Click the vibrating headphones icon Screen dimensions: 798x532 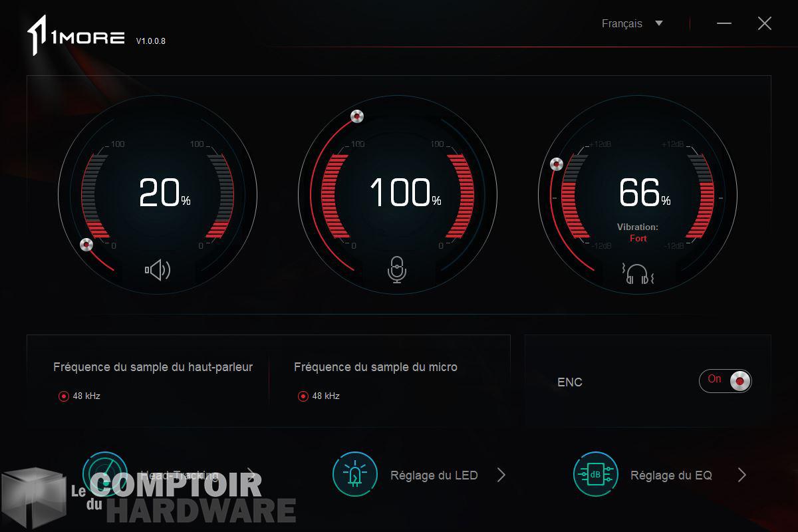[x=638, y=274]
